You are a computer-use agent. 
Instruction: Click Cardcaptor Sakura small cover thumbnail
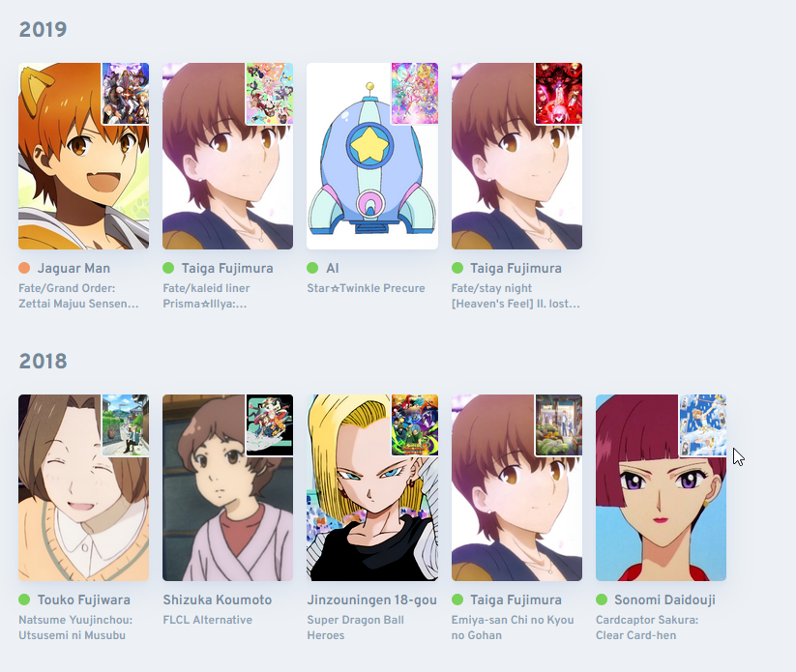(x=703, y=425)
